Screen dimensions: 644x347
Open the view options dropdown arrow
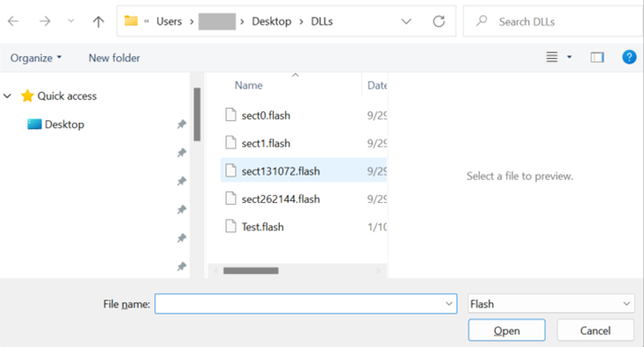pyautogui.click(x=569, y=57)
